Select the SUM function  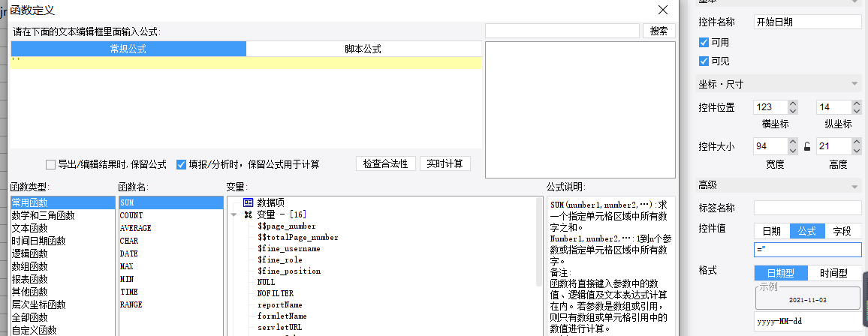tap(171, 202)
